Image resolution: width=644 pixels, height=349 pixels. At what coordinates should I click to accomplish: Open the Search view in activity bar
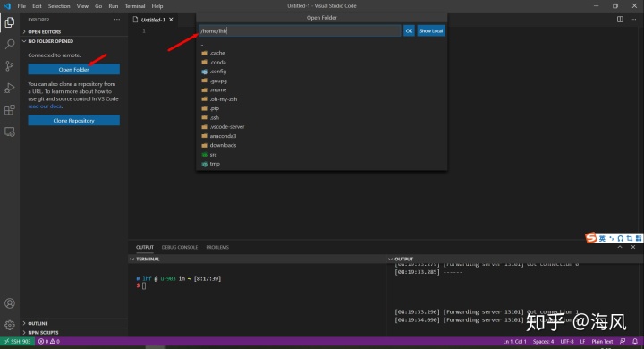[x=10, y=44]
